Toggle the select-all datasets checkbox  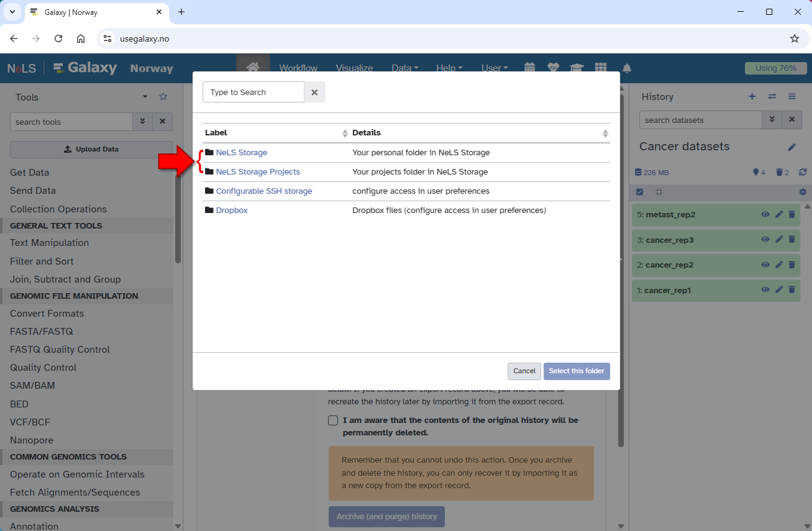(640, 193)
